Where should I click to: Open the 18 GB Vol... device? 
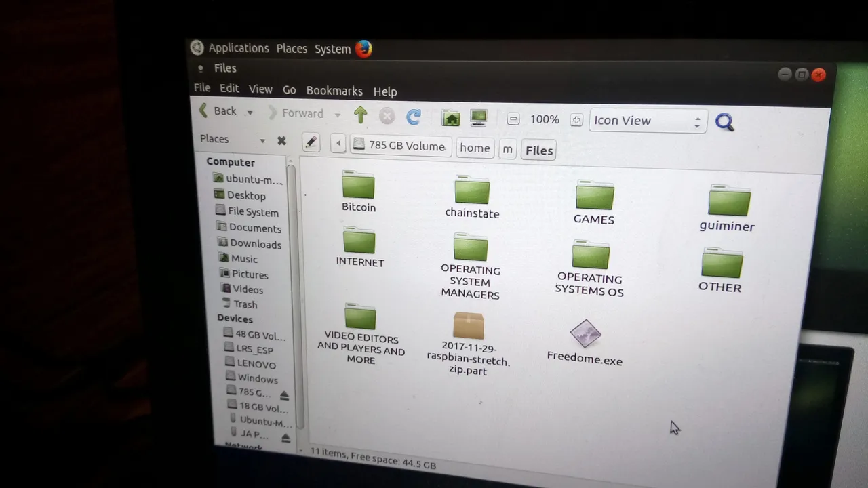click(x=259, y=407)
